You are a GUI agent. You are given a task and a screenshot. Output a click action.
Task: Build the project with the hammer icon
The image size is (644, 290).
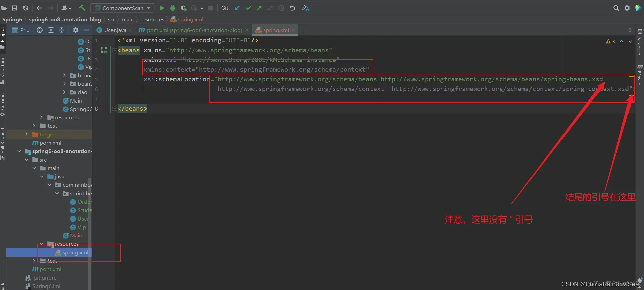point(82,8)
